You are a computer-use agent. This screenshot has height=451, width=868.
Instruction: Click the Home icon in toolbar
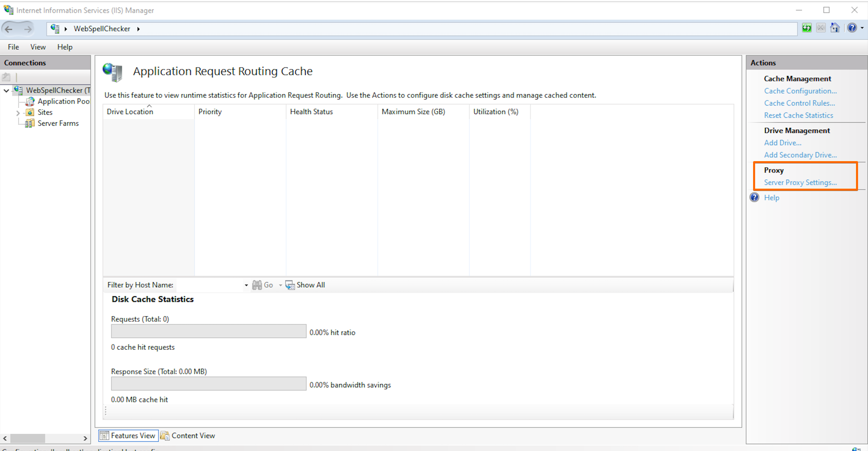click(x=835, y=28)
